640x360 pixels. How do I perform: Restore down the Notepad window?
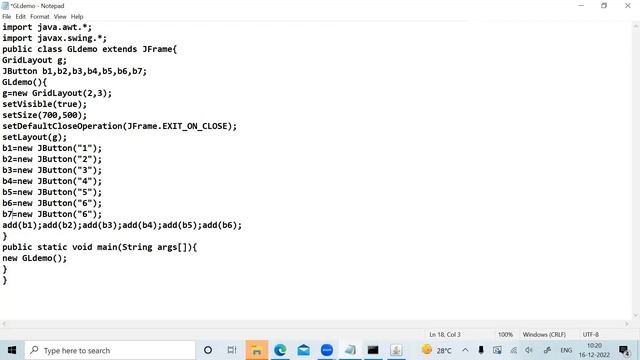(604, 6)
